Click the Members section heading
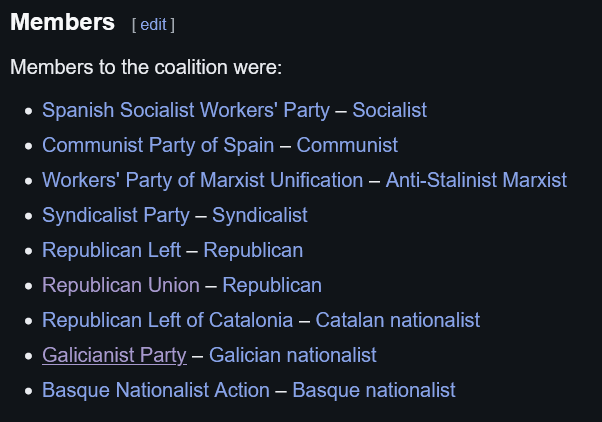This screenshot has height=422, width=602. click(x=62, y=22)
